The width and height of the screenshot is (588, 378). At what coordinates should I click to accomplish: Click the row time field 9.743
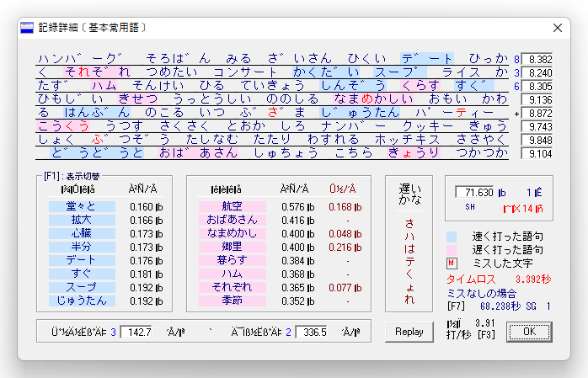537,126
